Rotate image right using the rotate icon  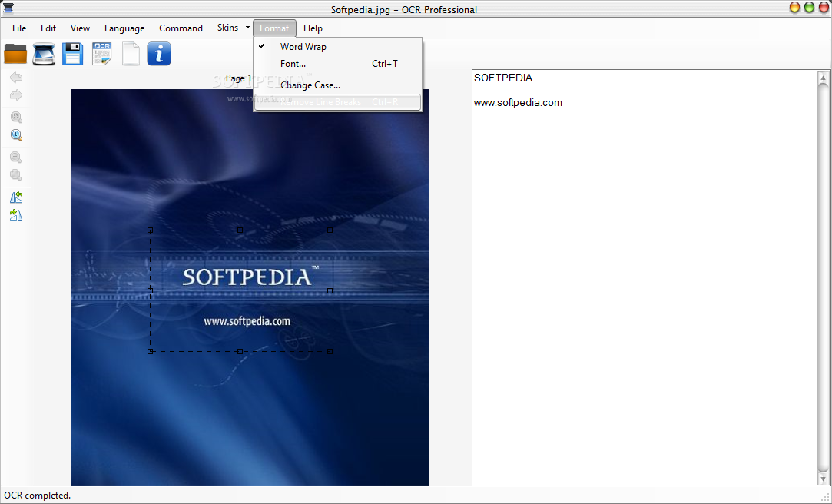pos(16,215)
